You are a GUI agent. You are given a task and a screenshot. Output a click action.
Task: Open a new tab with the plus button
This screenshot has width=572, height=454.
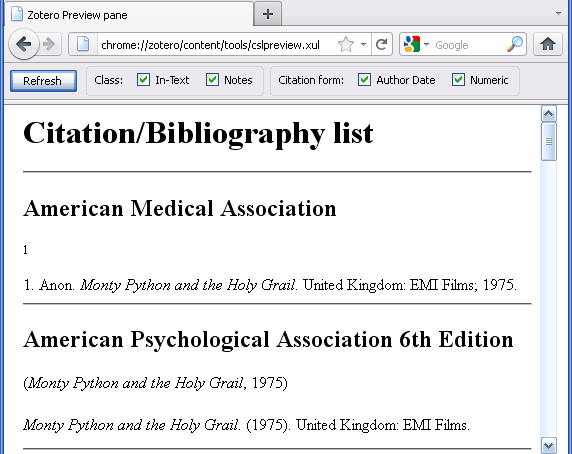(x=268, y=14)
